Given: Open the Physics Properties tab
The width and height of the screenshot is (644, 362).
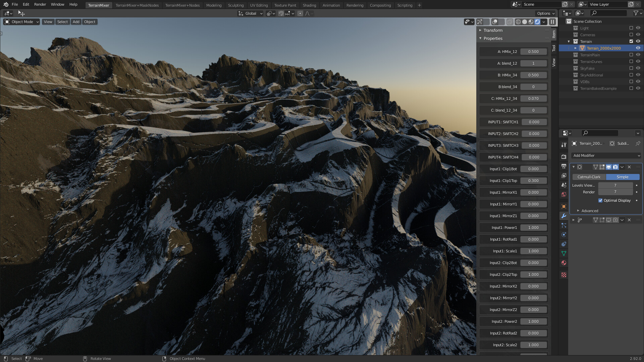Looking at the screenshot, I should click(x=563, y=235).
